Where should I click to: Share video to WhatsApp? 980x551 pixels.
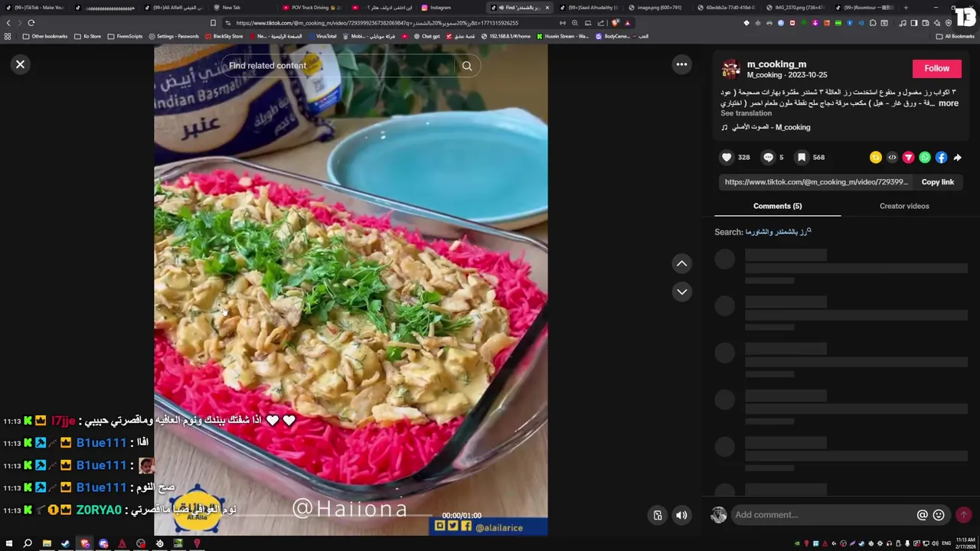tap(925, 158)
